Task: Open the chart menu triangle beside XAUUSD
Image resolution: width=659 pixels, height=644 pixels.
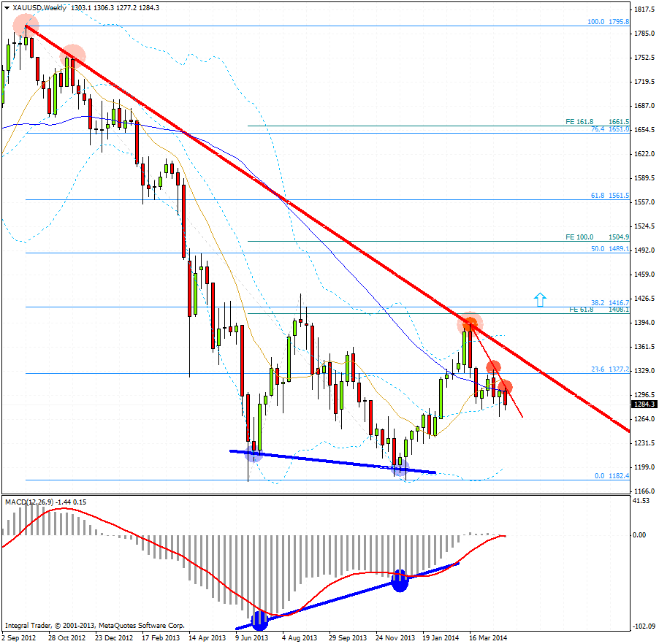Action: [7, 8]
